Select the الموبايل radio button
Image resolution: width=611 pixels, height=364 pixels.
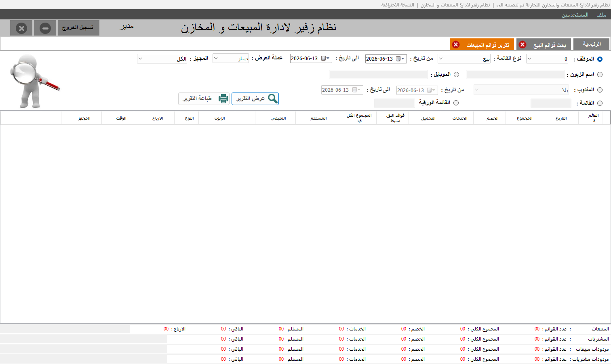pyautogui.click(x=456, y=74)
